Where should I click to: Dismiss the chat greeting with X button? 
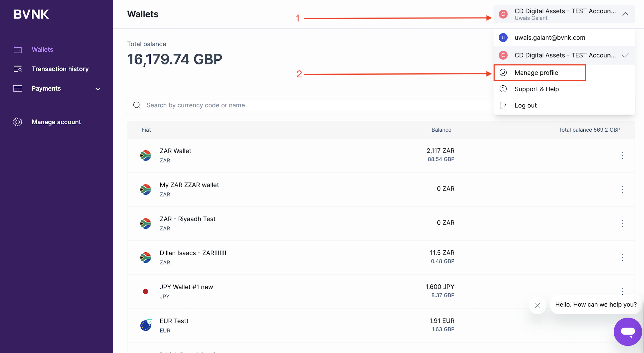pos(537,305)
